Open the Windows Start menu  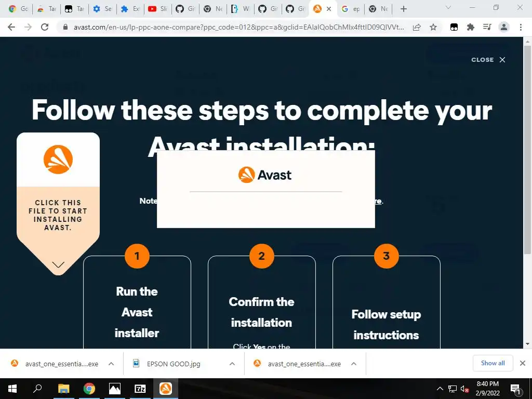pyautogui.click(x=12, y=389)
